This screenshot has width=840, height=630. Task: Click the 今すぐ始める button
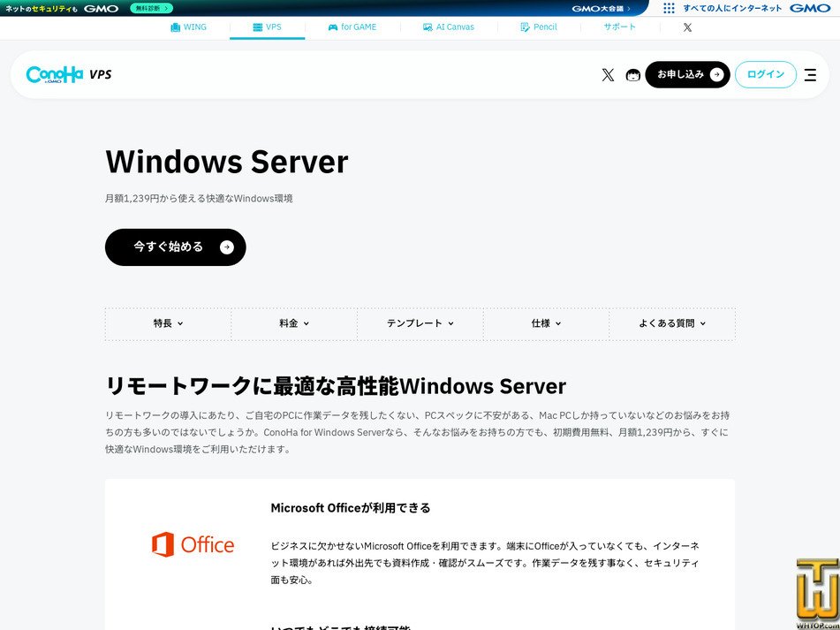(x=175, y=247)
